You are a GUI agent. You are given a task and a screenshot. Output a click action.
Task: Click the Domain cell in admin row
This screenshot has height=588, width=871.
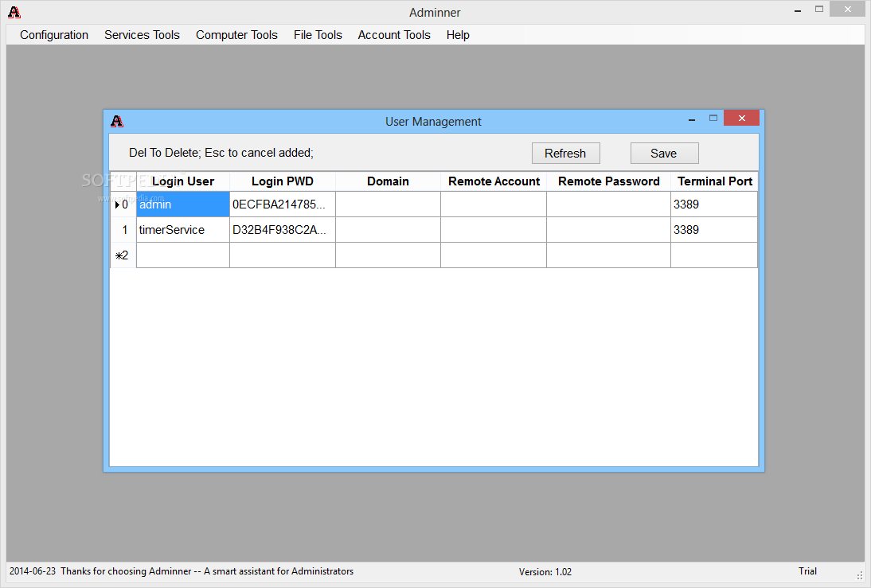tap(388, 204)
